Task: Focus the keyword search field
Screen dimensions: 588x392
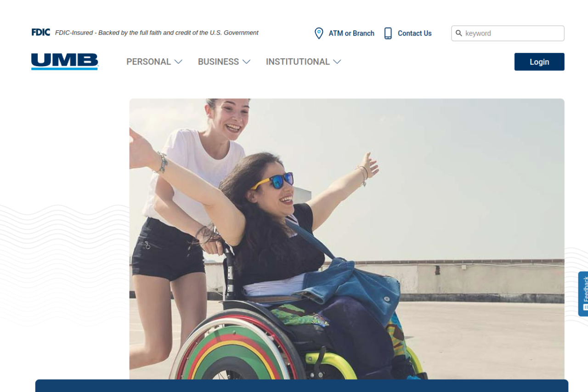Action: coord(508,33)
